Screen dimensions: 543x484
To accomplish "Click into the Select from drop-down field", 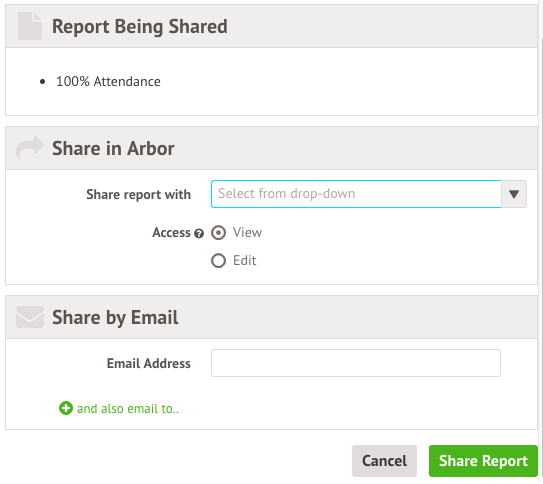I will [356, 194].
